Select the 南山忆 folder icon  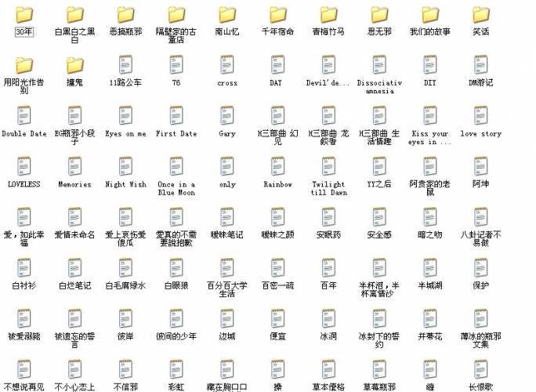227,15
